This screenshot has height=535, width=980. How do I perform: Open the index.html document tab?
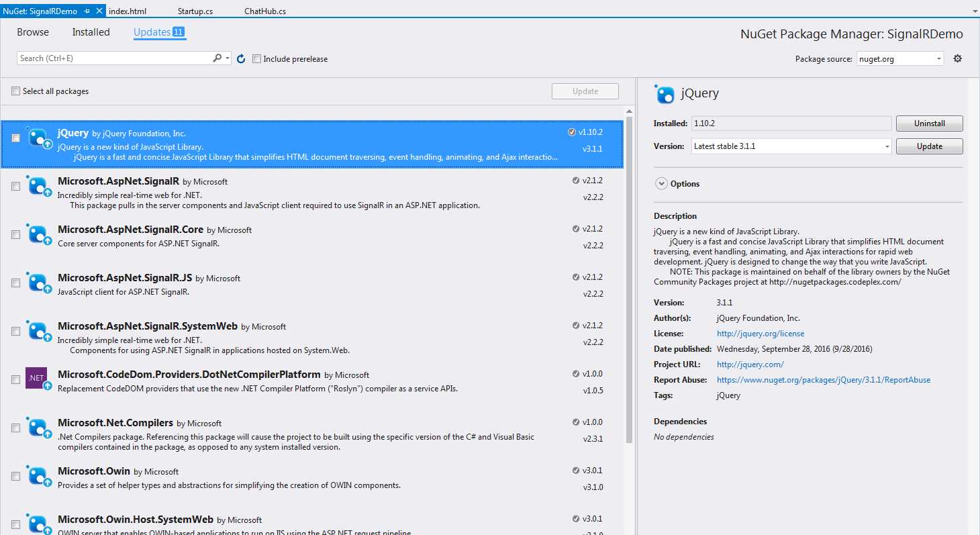coord(128,11)
